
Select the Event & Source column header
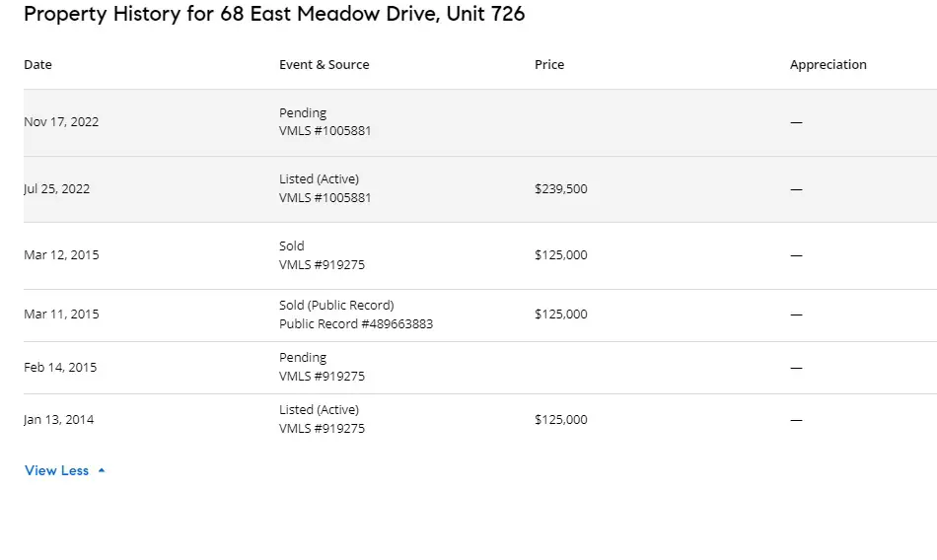(324, 64)
